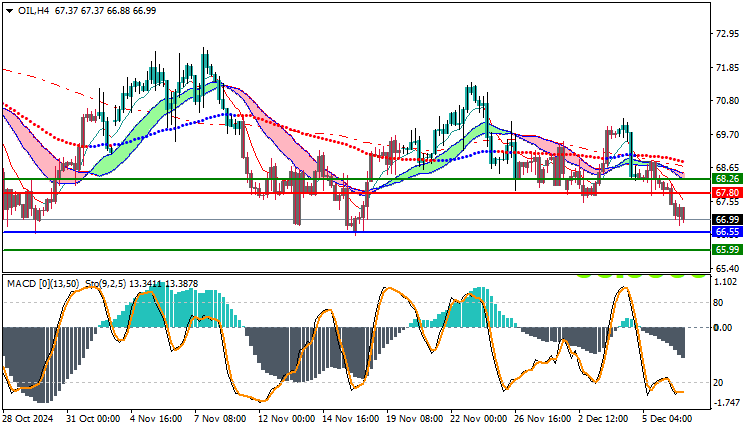Select the -1.747 indicator scale value
750x430 pixels.
[x=727, y=403]
